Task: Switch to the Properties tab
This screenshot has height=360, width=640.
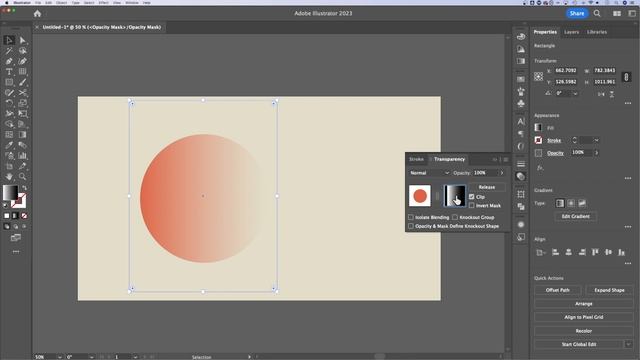Action: click(545, 32)
